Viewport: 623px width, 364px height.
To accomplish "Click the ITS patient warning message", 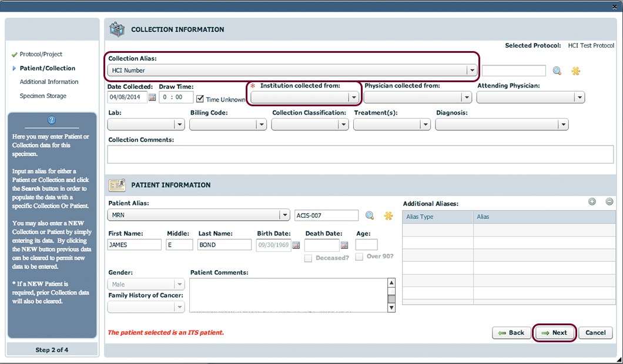I will click(x=166, y=333).
